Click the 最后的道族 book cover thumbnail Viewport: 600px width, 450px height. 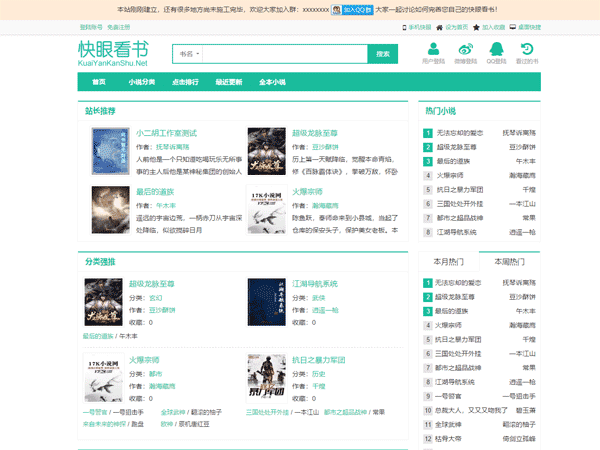point(105,207)
